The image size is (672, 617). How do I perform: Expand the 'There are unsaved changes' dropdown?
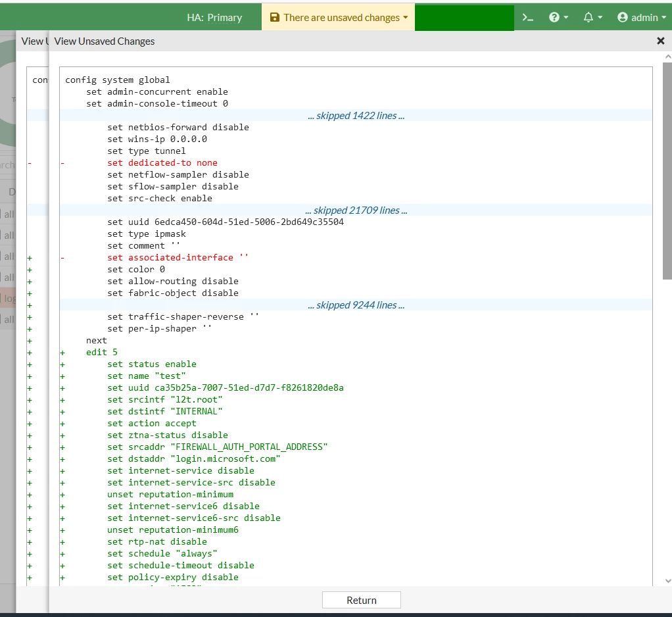(339, 17)
